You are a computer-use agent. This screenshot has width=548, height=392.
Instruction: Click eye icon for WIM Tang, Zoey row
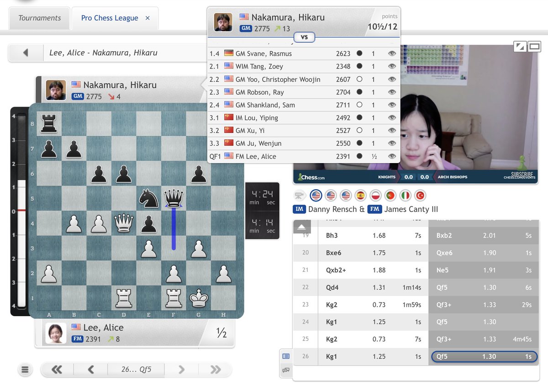(391, 66)
